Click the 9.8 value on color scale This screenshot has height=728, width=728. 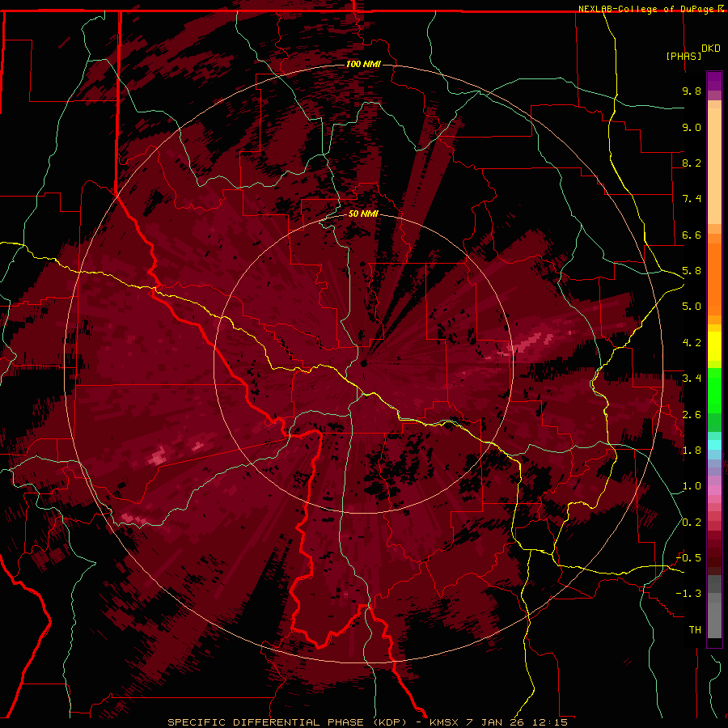(x=692, y=91)
